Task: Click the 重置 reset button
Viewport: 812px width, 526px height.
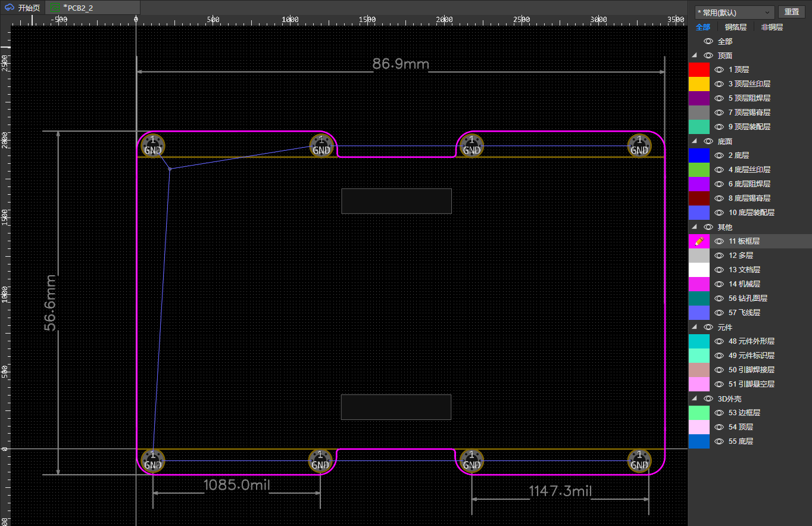Action: pyautogui.click(x=791, y=13)
